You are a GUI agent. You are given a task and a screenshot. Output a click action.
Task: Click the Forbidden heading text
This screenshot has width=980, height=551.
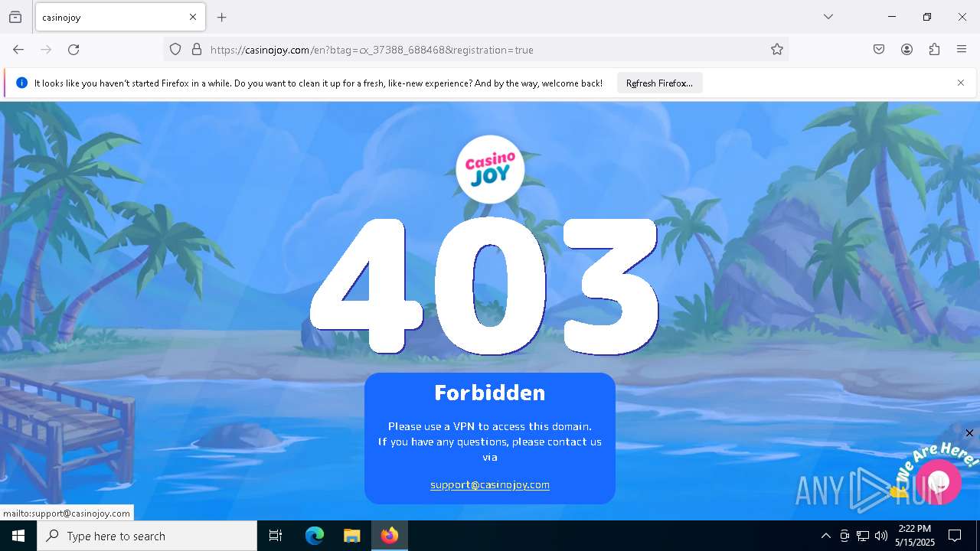pyautogui.click(x=490, y=393)
